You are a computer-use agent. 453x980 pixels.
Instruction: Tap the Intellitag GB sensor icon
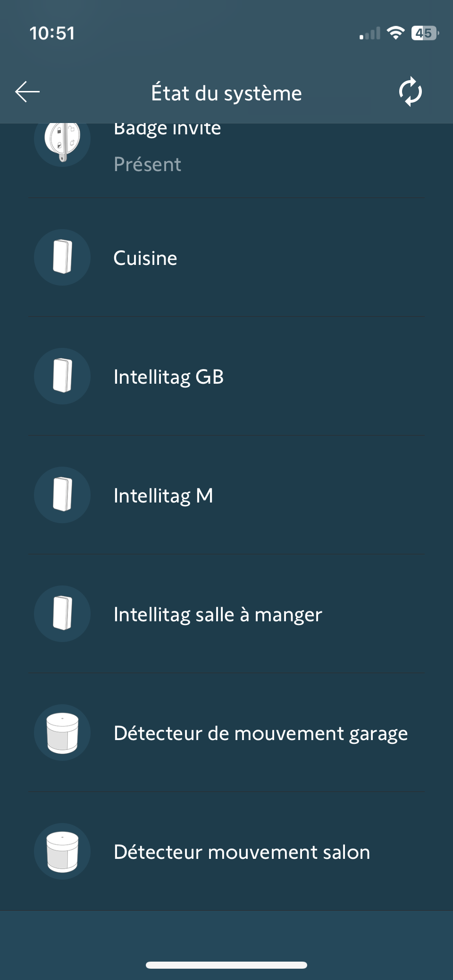click(62, 376)
